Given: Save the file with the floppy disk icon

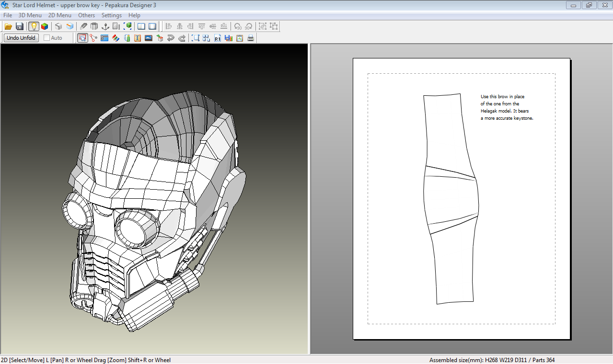Looking at the screenshot, I should [20, 26].
